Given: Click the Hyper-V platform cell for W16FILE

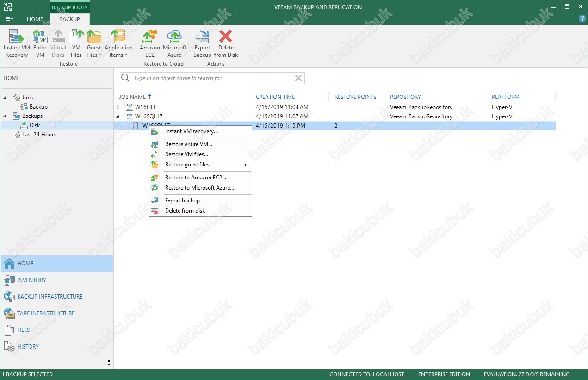Looking at the screenshot, I should (502, 107).
